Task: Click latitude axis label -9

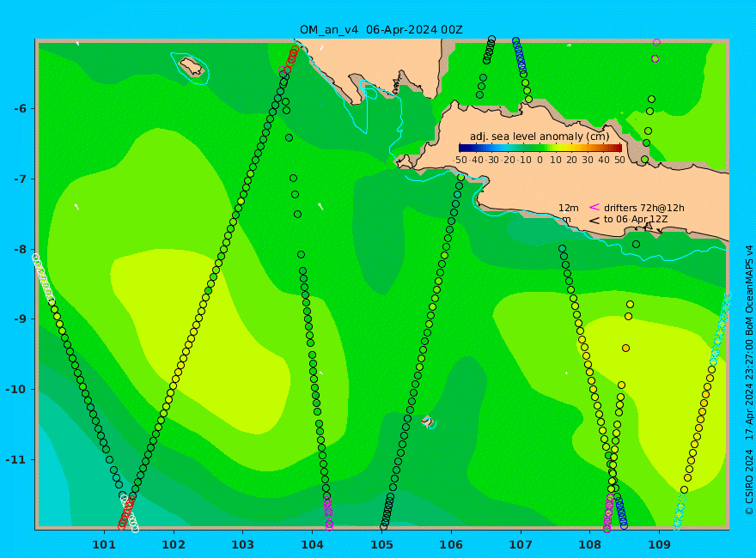Action: pyautogui.click(x=20, y=319)
